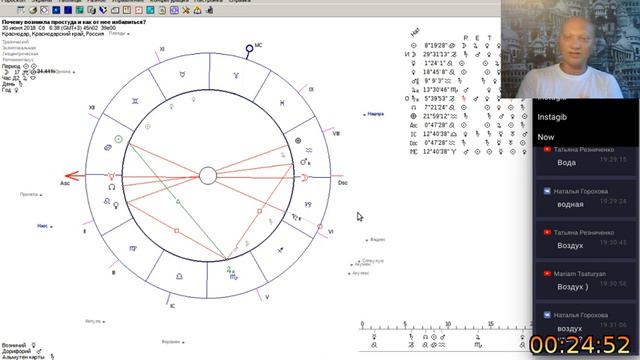Open the grey dropdown below the IC marker
The image size is (640, 360).
pyautogui.click(x=173, y=342)
